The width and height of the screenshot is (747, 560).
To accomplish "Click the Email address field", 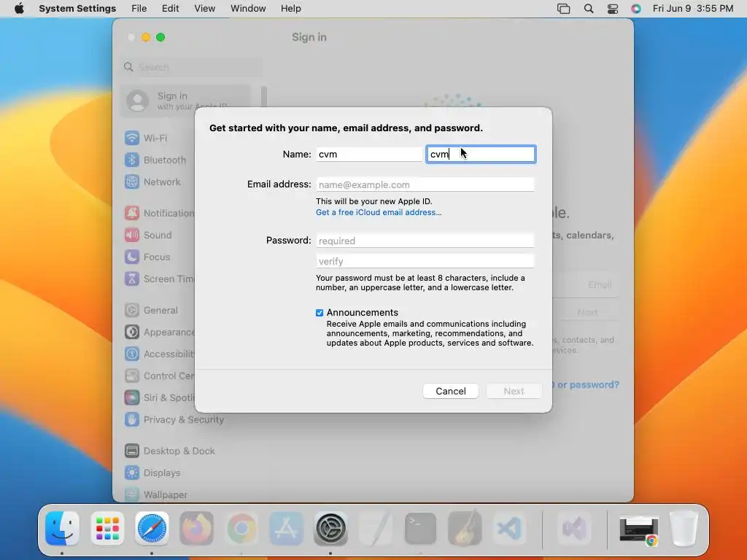I will point(425,184).
